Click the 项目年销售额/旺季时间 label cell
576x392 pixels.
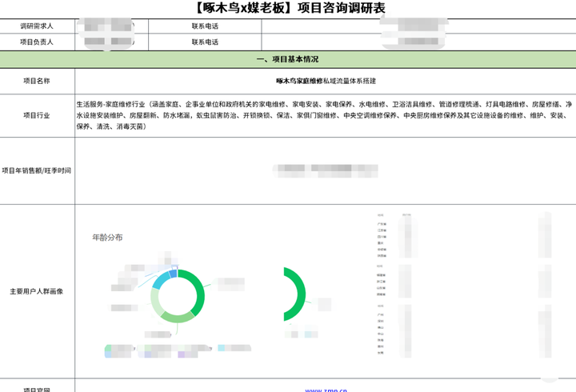[x=37, y=171]
